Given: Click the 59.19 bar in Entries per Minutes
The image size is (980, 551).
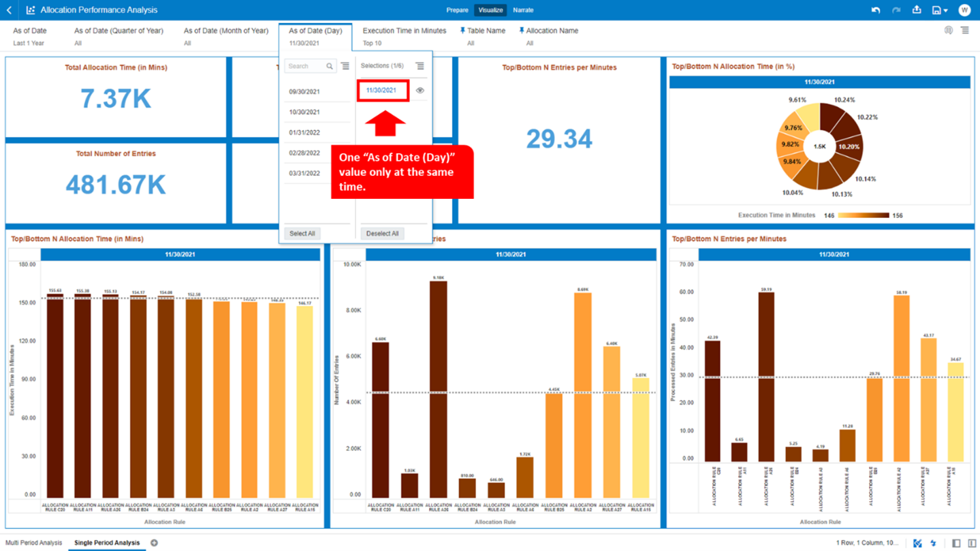Looking at the screenshot, I should [766, 377].
